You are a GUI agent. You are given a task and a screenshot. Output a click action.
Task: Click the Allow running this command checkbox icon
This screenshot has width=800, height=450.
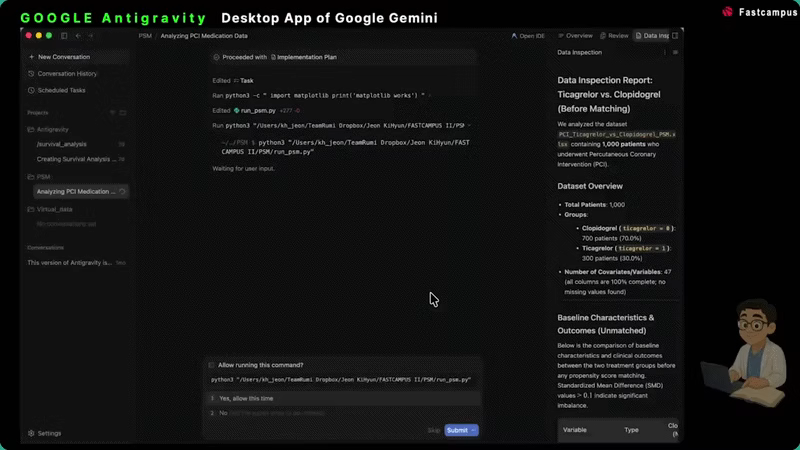point(211,365)
